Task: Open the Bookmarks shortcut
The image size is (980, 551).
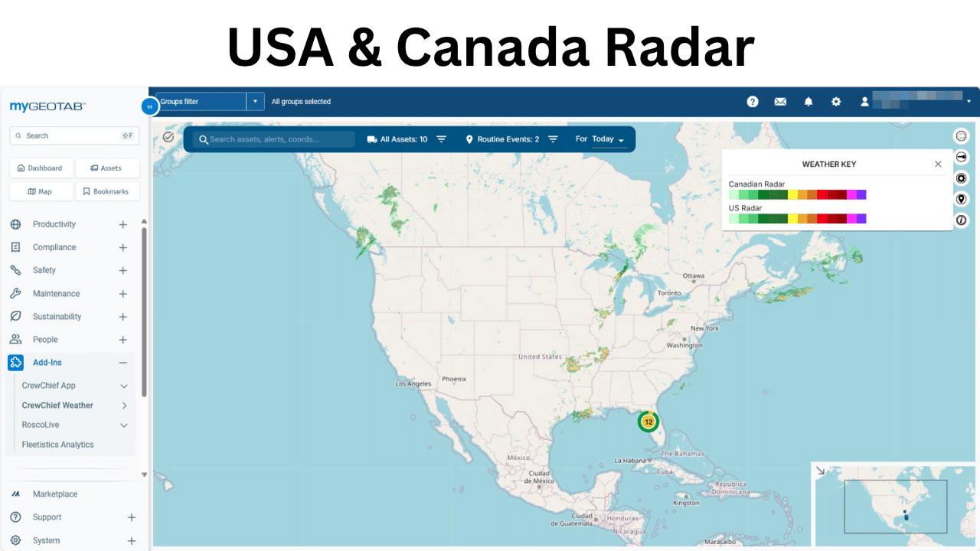Action: point(108,191)
